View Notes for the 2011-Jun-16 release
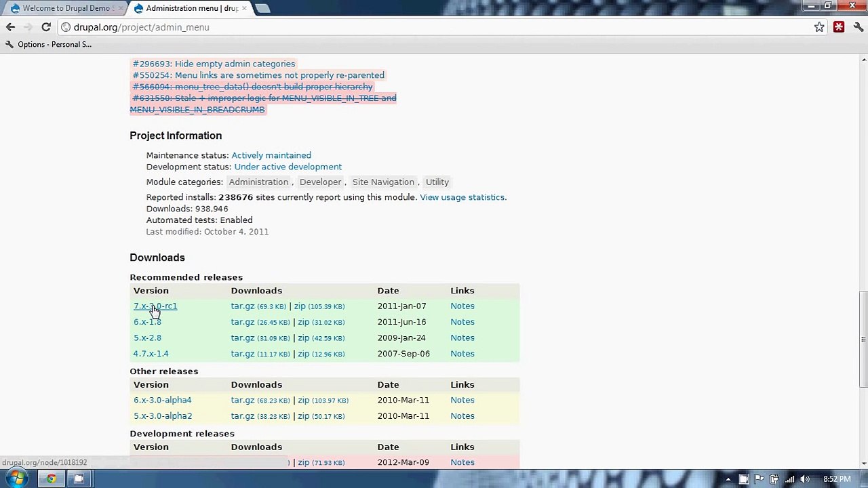This screenshot has height=488, width=868. pyautogui.click(x=462, y=322)
